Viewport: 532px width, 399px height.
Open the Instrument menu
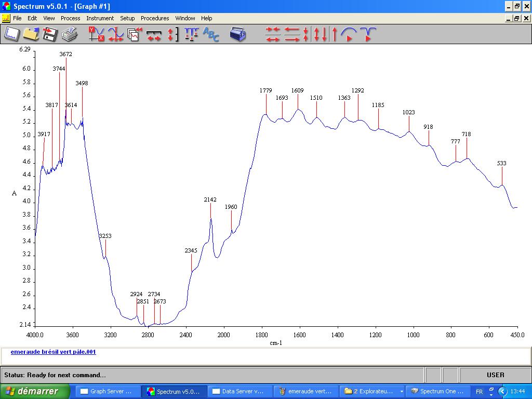(100, 18)
